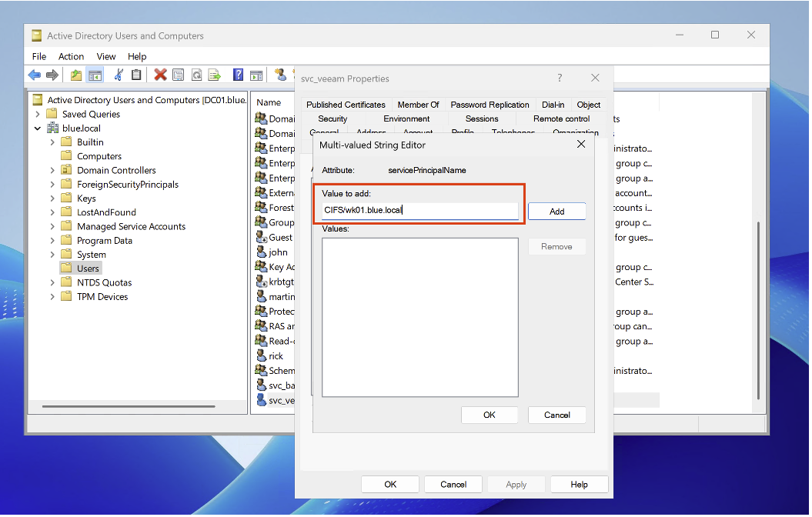
Task: Collapse the blue.local domain node
Action: point(38,128)
